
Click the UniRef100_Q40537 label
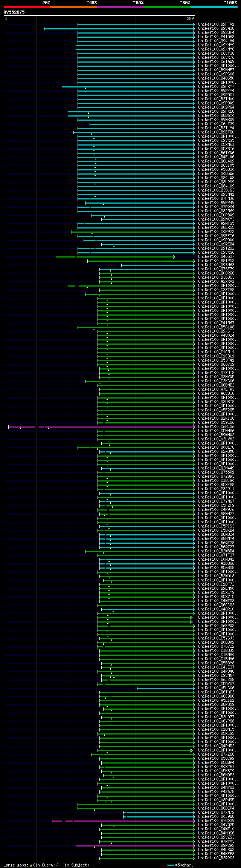point(216,257)
